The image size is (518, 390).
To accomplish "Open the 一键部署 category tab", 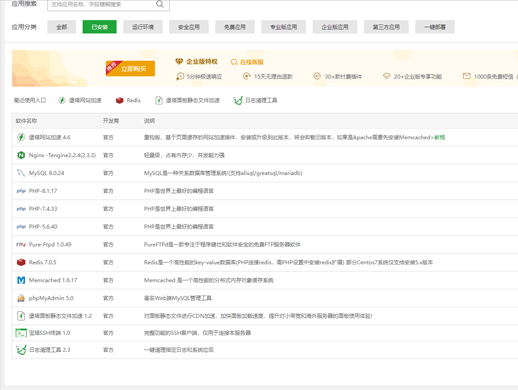I will click(435, 27).
